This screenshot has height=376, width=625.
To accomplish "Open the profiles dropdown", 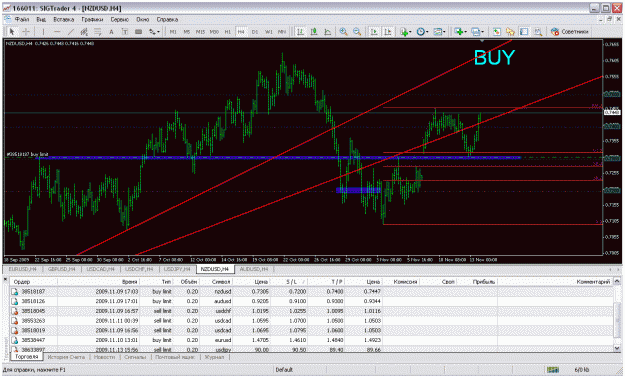I will [x=478, y=31].
